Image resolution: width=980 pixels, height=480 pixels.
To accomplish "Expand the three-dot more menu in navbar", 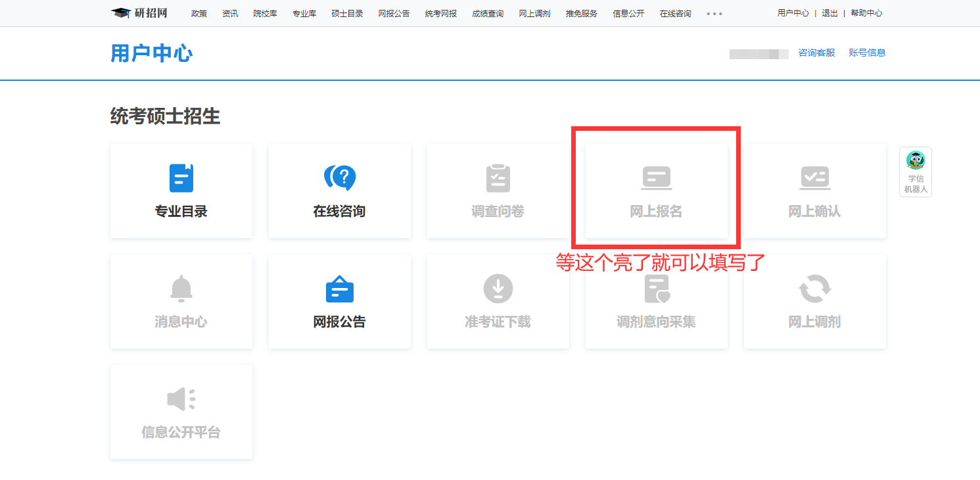I will click(714, 13).
